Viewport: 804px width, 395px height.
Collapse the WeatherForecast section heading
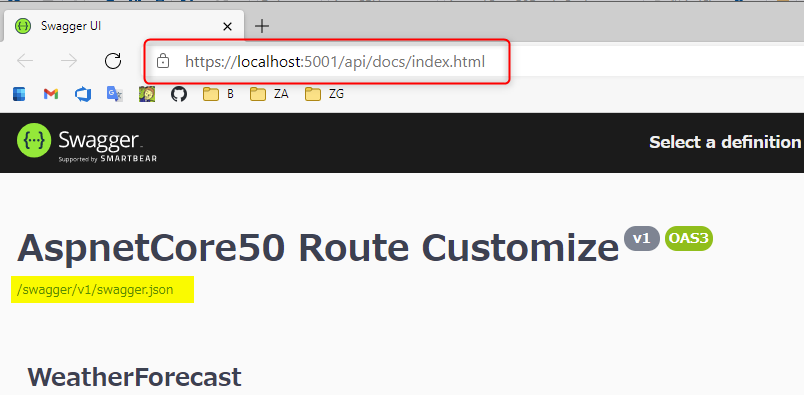(134, 378)
